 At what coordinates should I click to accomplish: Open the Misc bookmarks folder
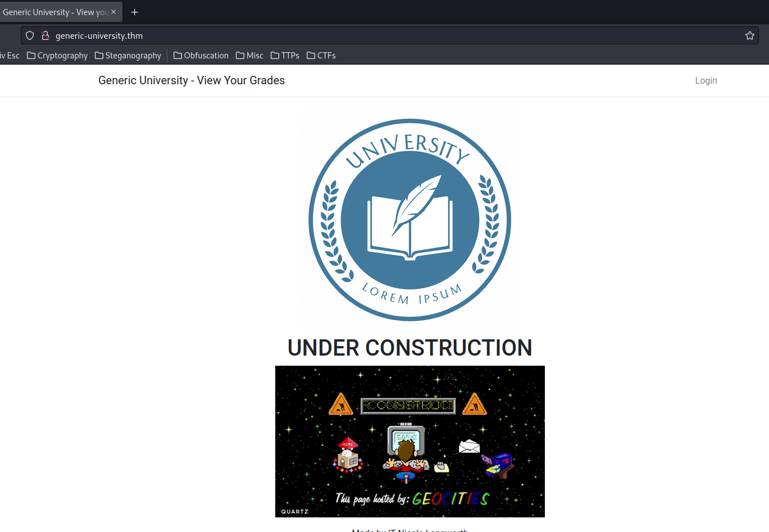tap(249, 56)
